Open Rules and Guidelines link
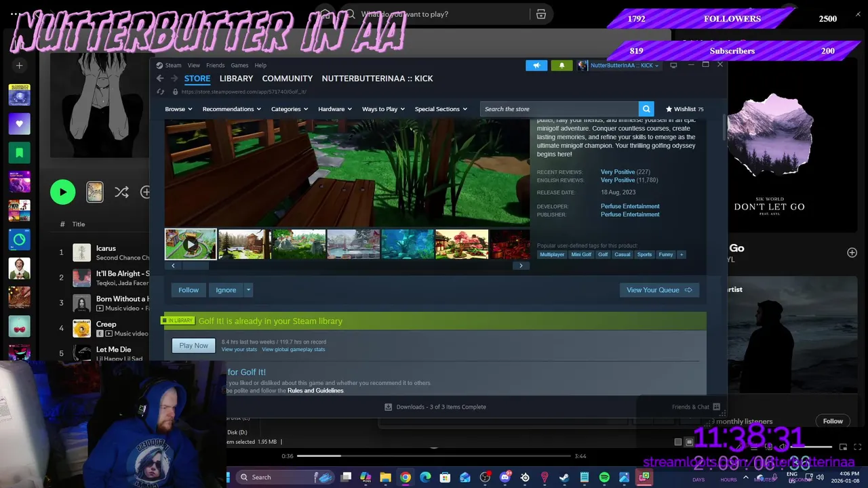Image resolution: width=868 pixels, height=488 pixels. (x=315, y=391)
